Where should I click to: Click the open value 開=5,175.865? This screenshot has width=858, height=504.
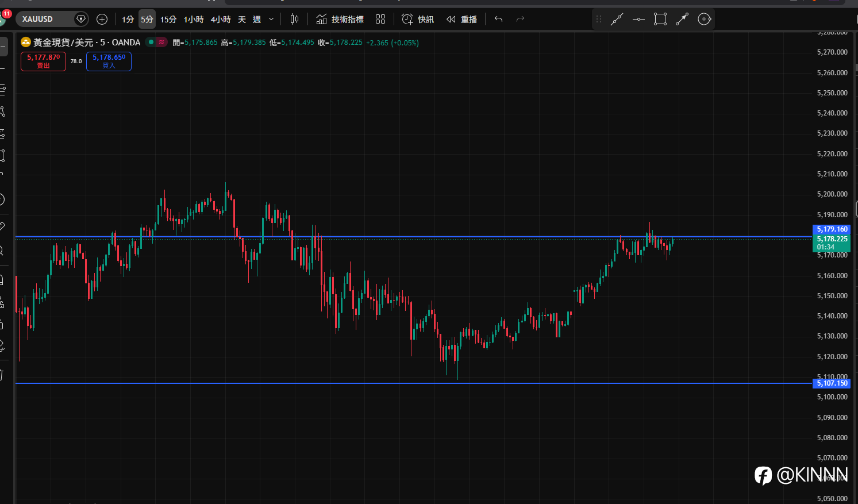click(195, 43)
